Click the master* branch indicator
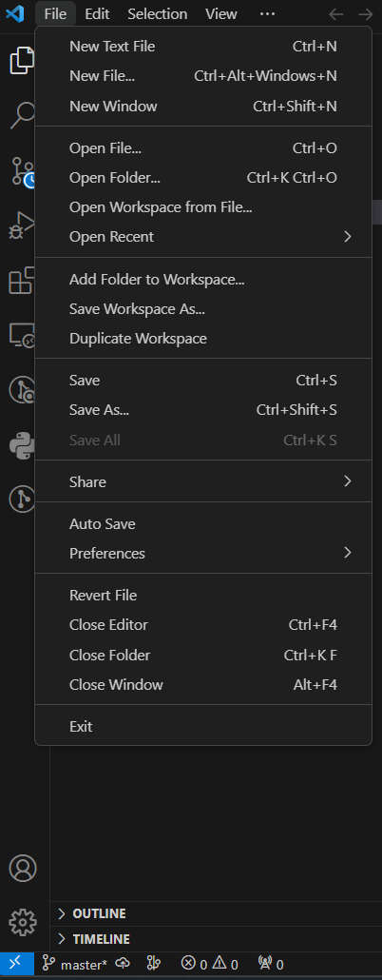382x980 pixels. tap(75, 965)
